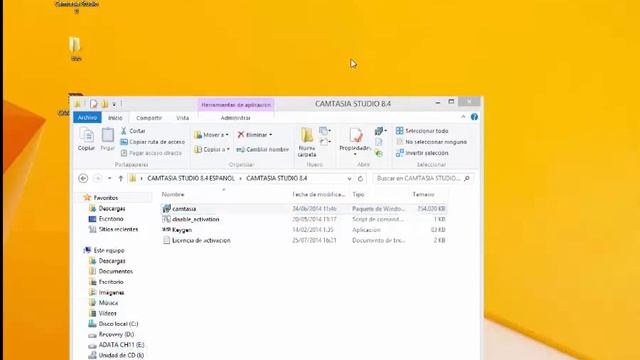Screen dimensions: 640x360
Task: Switch to the Vista tab
Action: [x=182, y=118]
